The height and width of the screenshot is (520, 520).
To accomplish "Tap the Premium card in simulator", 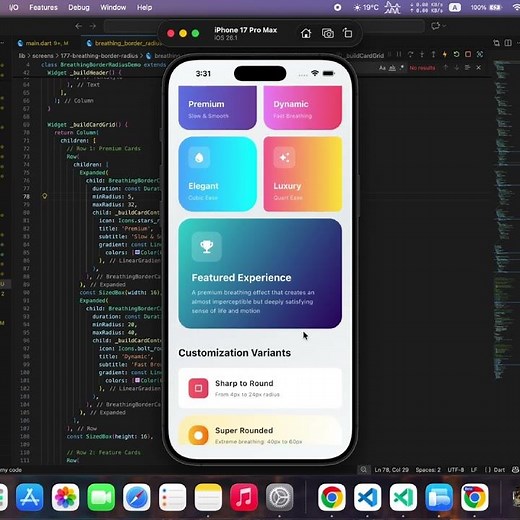I will click(217, 107).
